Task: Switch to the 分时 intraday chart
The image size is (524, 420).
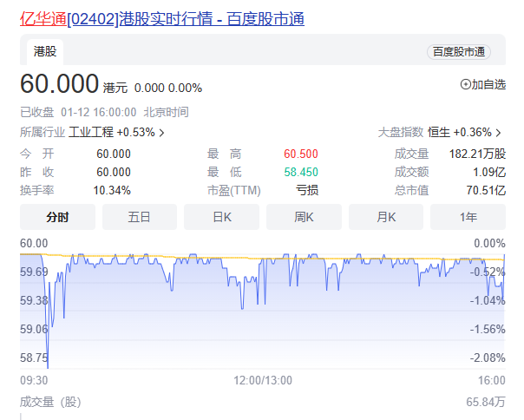Action: click(57, 217)
